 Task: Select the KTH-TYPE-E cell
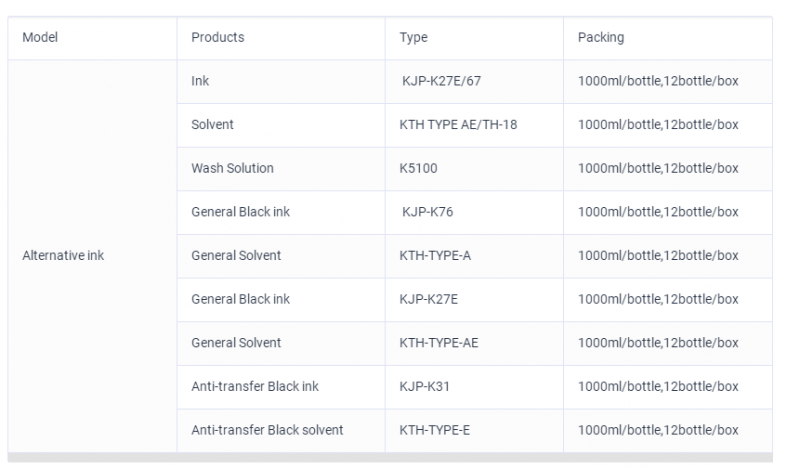point(474,431)
